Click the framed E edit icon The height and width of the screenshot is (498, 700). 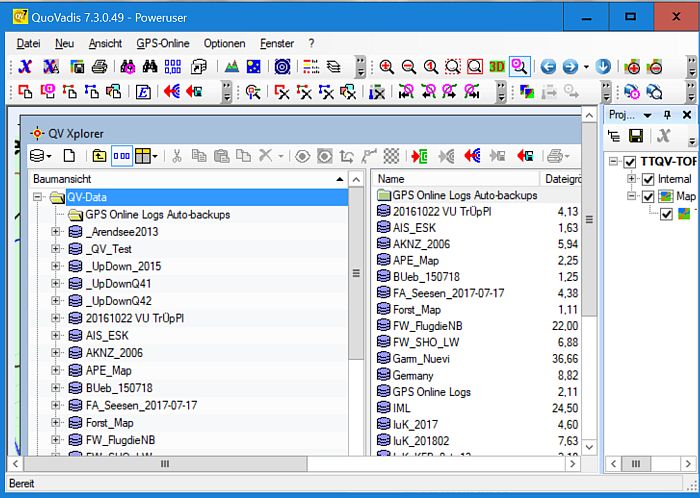[143, 92]
